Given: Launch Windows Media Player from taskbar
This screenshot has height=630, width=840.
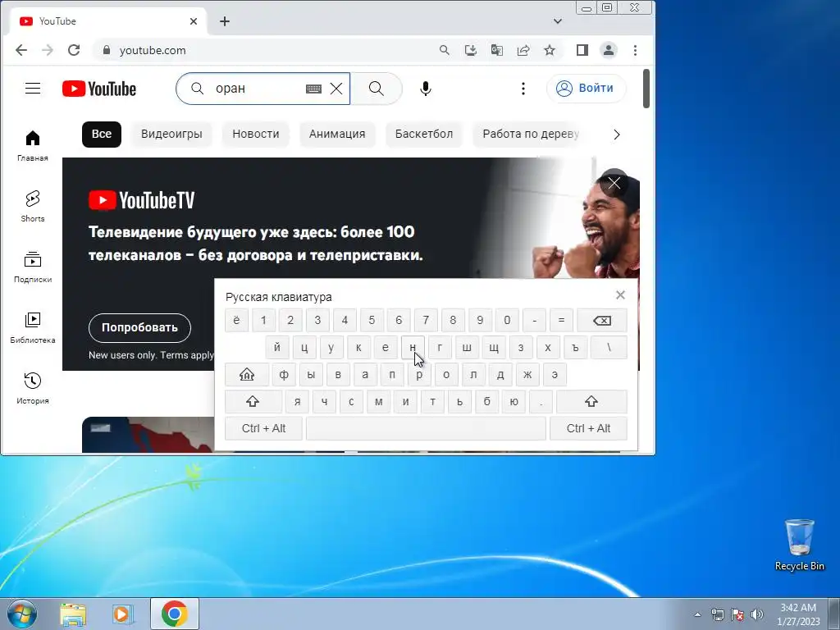Looking at the screenshot, I should [123, 614].
